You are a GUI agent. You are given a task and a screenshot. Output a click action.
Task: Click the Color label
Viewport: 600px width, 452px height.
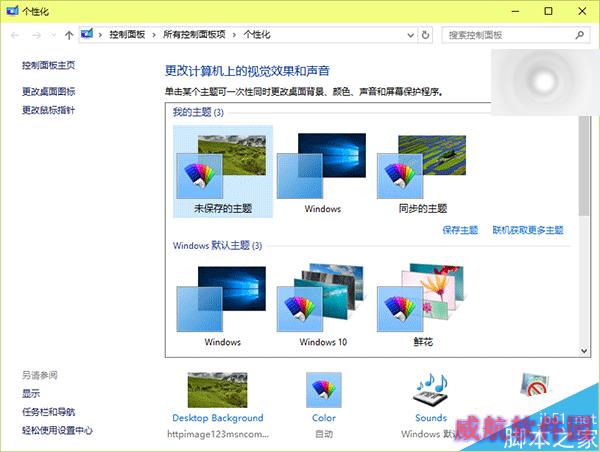(x=324, y=418)
